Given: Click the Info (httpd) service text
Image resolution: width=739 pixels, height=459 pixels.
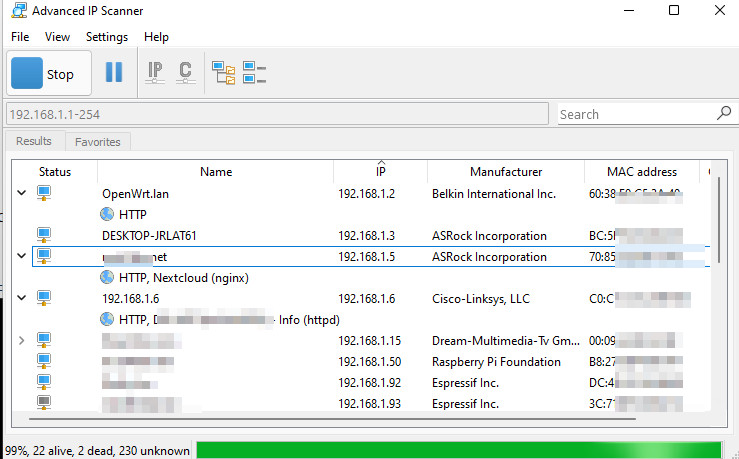Looking at the screenshot, I should coord(309,320).
